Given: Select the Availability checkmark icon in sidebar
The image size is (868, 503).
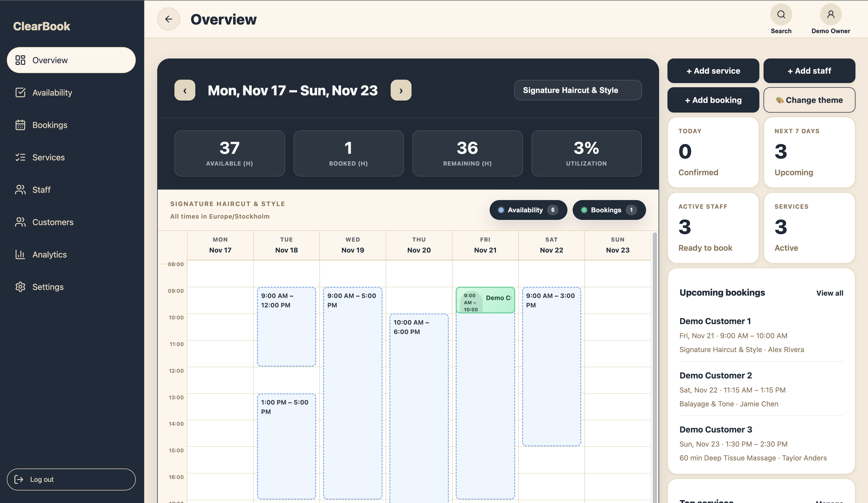Looking at the screenshot, I should coord(21,92).
